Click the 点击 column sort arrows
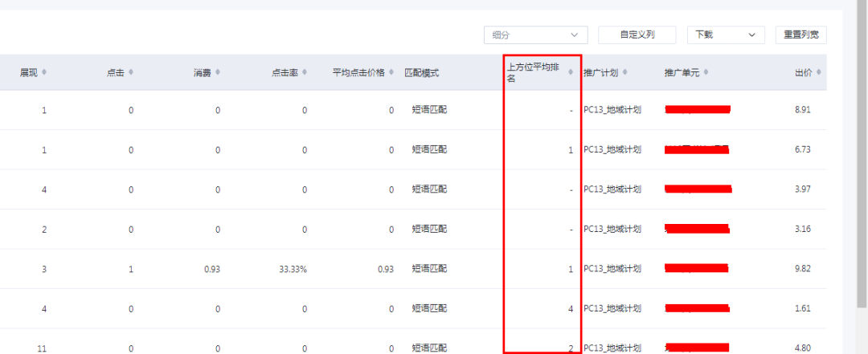The height and width of the screenshot is (354, 868). pos(131,72)
